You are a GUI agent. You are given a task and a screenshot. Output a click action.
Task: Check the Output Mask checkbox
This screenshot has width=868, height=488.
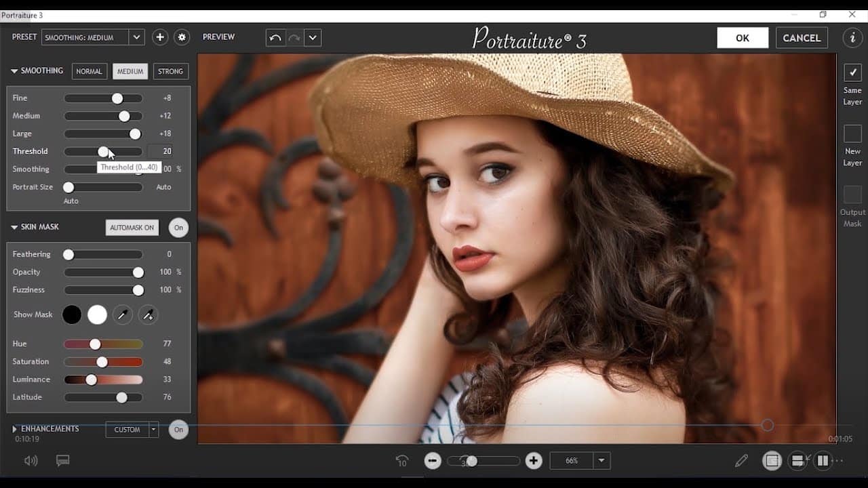[852, 194]
